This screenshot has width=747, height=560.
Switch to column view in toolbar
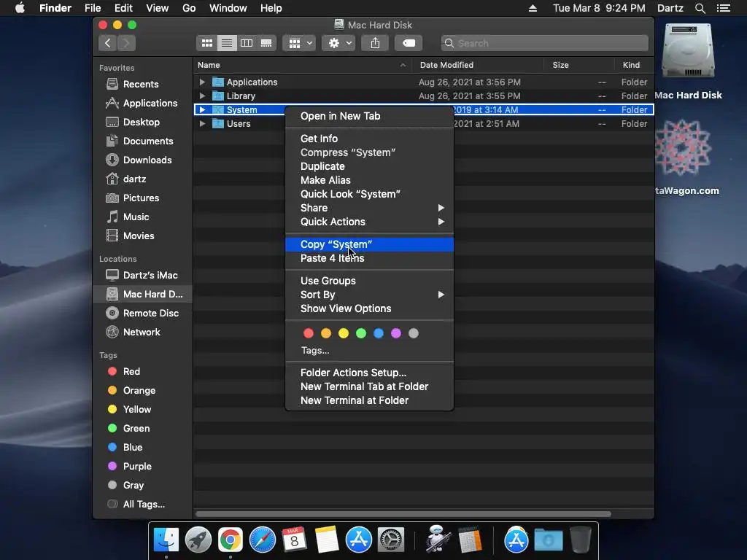pyautogui.click(x=247, y=43)
